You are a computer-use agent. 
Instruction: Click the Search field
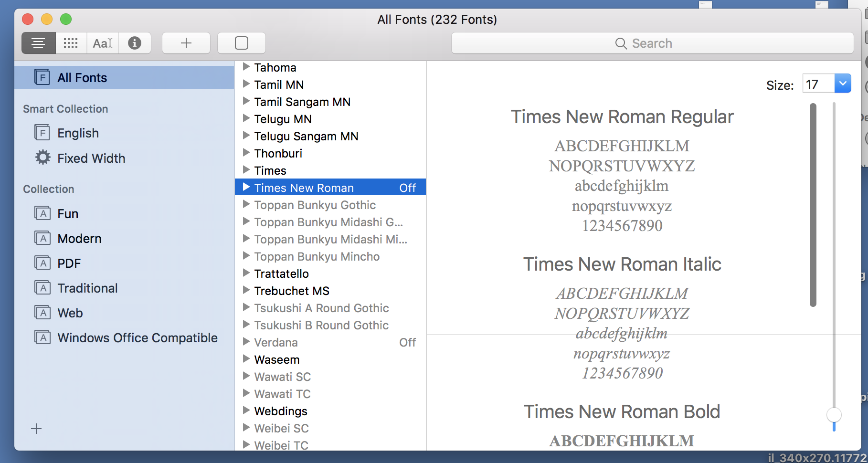click(x=652, y=43)
